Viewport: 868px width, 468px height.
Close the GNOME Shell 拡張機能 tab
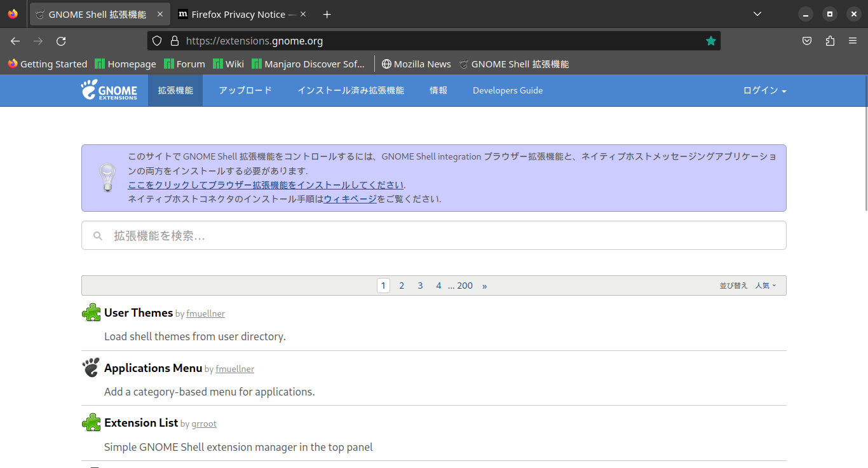coord(159,14)
